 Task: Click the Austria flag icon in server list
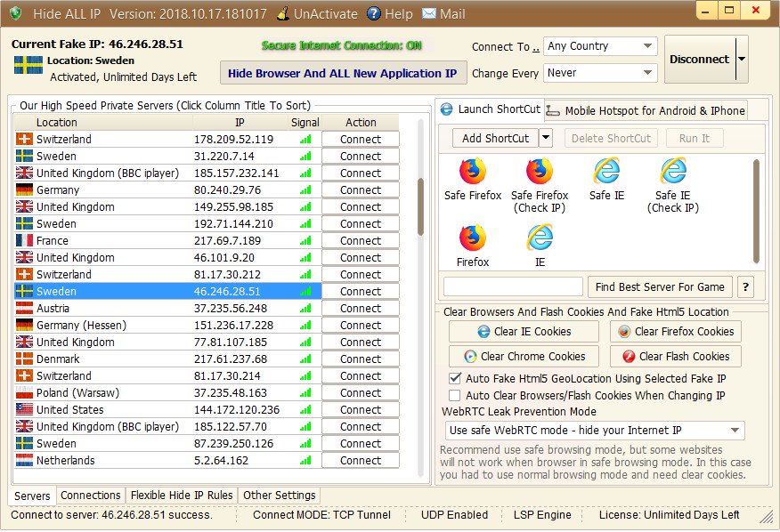(24, 309)
